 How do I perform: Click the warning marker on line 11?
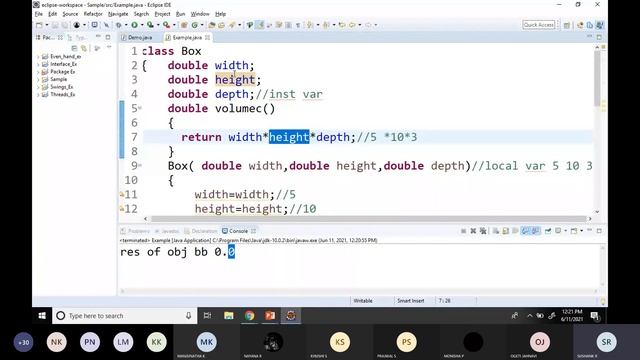click(x=122, y=195)
